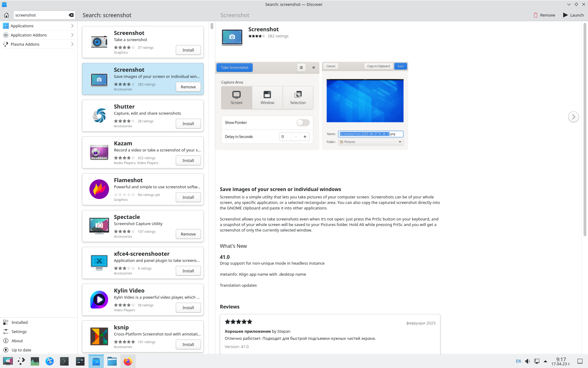Click the Shutter app icon
Image resolution: width=588 pixels, height=368 pixels.
(99, 116)
